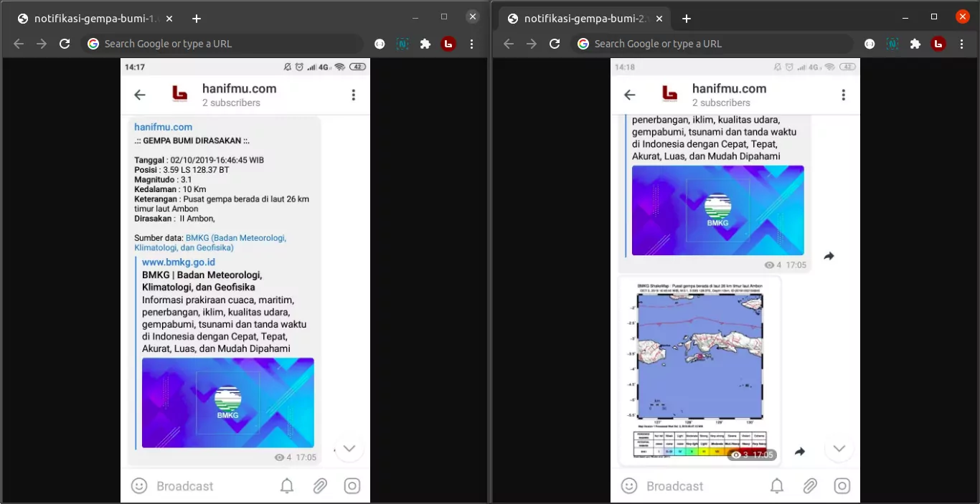This screenshot has height=504, width=980.
Task: Tap channel back arrow in right phone screenshot
Action: 630,95
